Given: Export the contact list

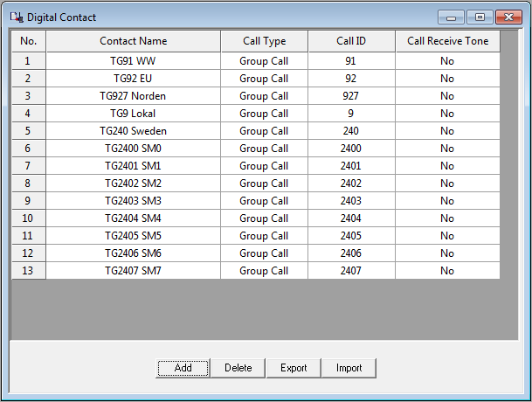Looking at the screenshot, I should (x=294, y=368).
